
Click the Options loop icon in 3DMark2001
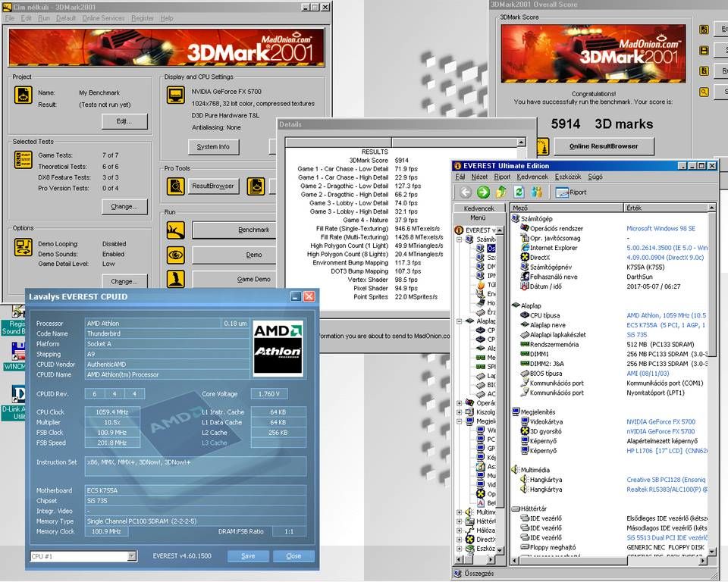23,247
